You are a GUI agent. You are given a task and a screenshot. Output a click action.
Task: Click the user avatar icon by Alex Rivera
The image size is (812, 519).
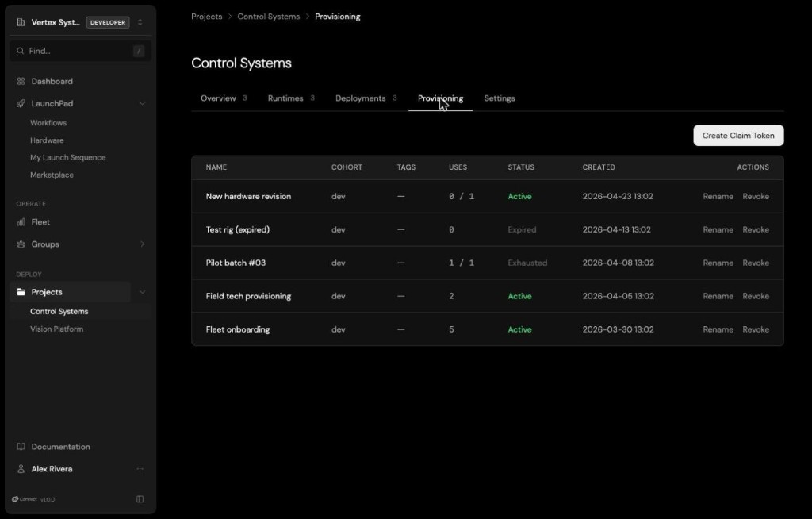pos(21,469)
